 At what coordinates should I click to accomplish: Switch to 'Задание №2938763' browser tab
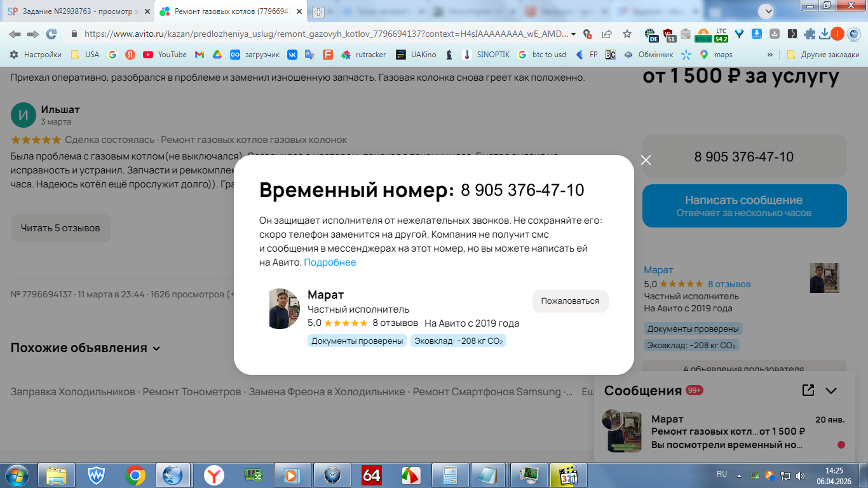pyautogui.click(x=78, y=11)
